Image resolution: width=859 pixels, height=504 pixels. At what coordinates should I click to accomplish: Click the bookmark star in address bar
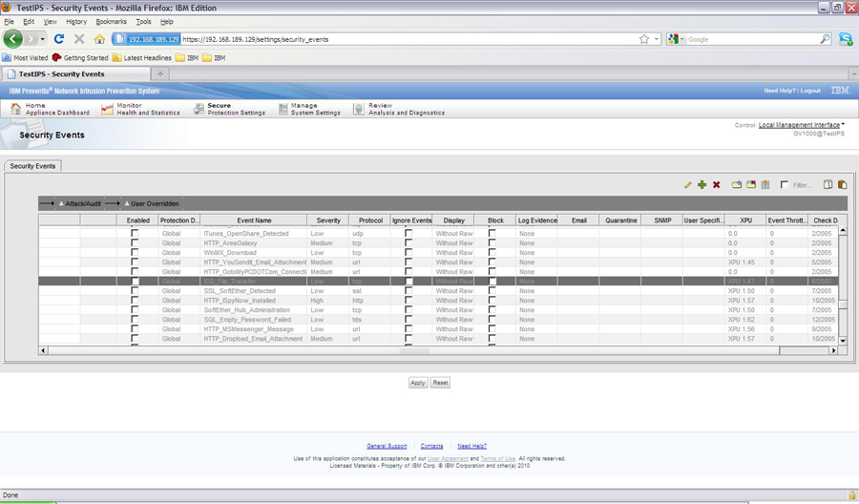(x=643, y=39)
